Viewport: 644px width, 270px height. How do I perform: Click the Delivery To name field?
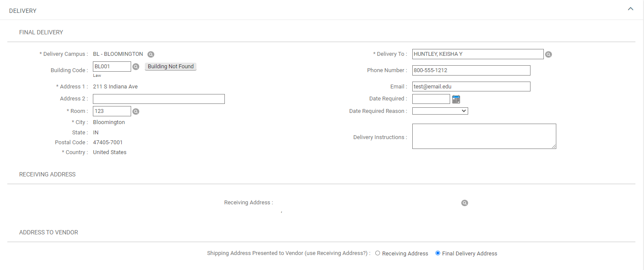pyautogui.click(x=478, y=54)
